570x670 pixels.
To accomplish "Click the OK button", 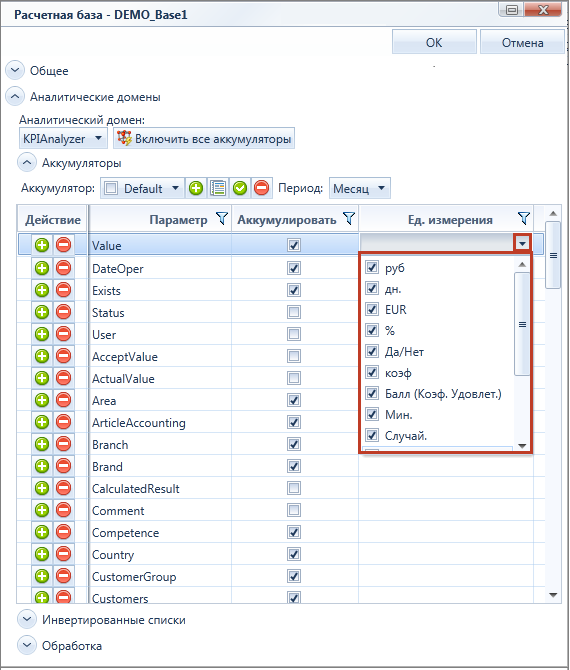I will pos(434,42).
